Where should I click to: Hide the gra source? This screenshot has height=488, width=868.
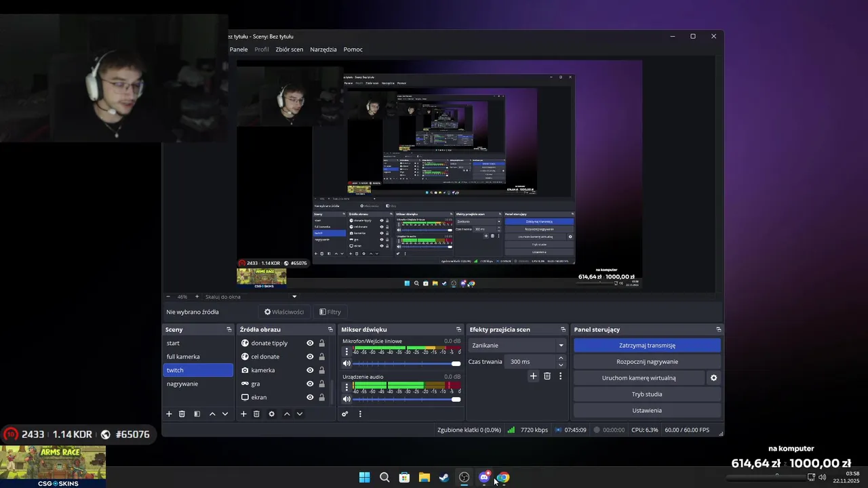click(x=310, y=384)
